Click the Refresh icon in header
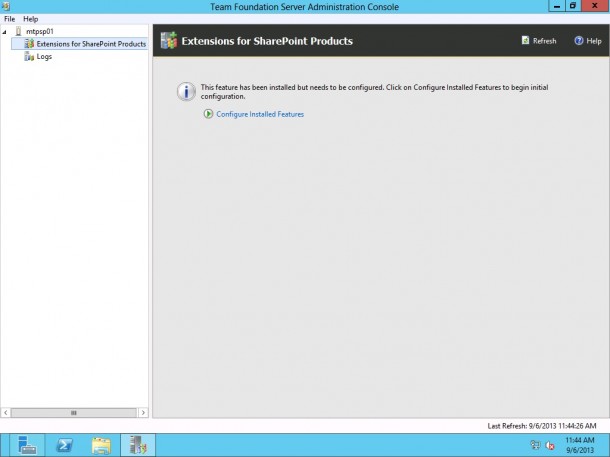The image size is (610, 457). coord(526,40)
